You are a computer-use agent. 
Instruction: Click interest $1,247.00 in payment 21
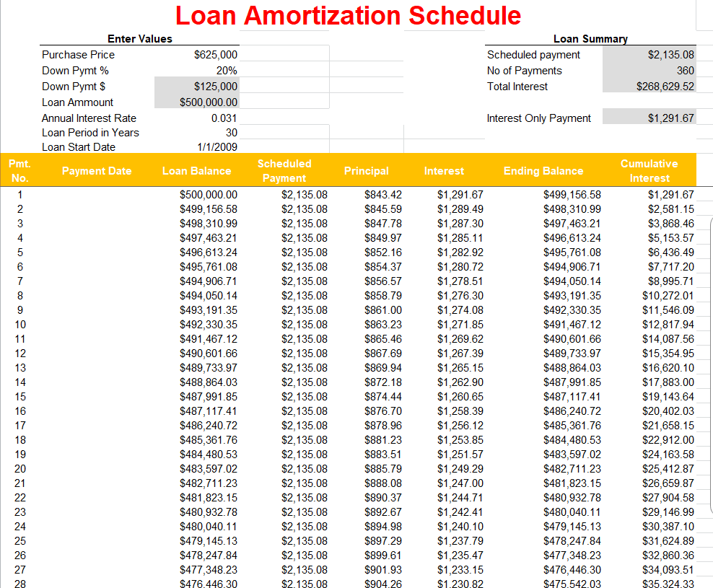460,483
